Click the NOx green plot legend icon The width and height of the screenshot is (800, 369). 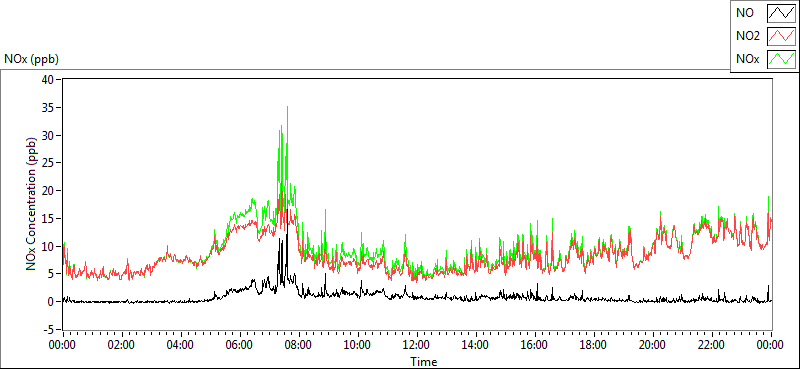[781, 59]
